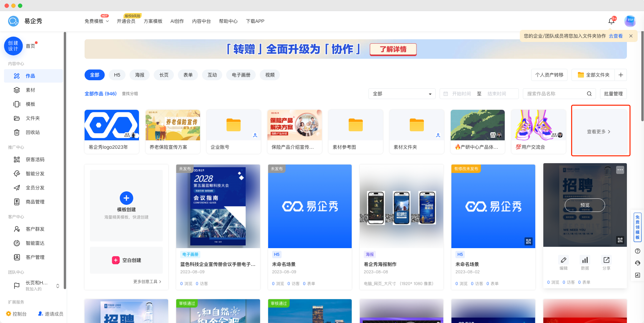Open the AI创作 menu item
644x323 pixels.
[x=177, y=21]
